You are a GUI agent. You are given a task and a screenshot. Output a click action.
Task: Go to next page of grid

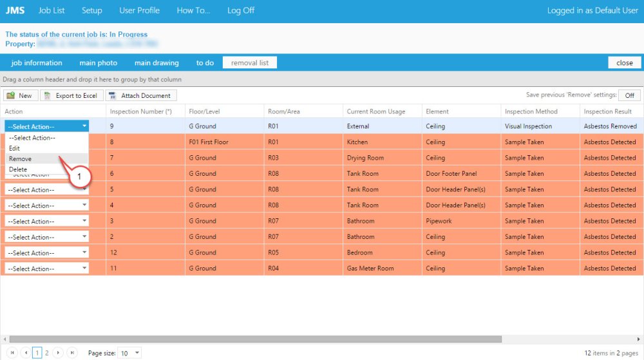(58, 353)
